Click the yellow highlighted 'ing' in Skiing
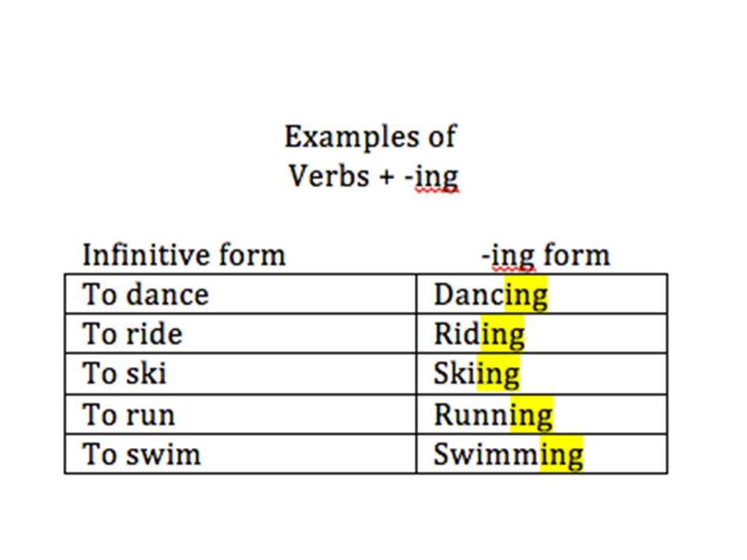The height and width of the screenshot is (560, 747). click(x=498, y=375)
